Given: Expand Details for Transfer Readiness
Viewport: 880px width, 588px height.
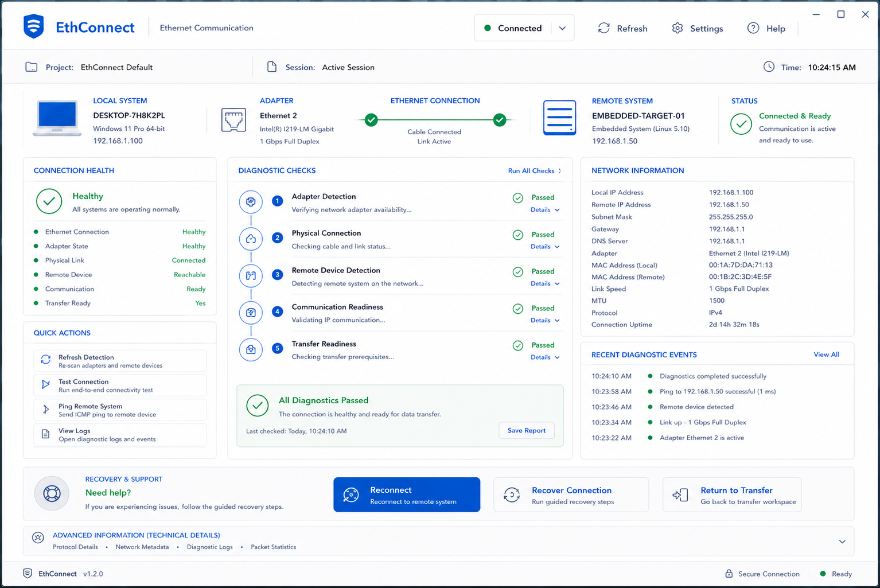Looking at the screenshot, I should pyautogui.click(x=544, y=357).
